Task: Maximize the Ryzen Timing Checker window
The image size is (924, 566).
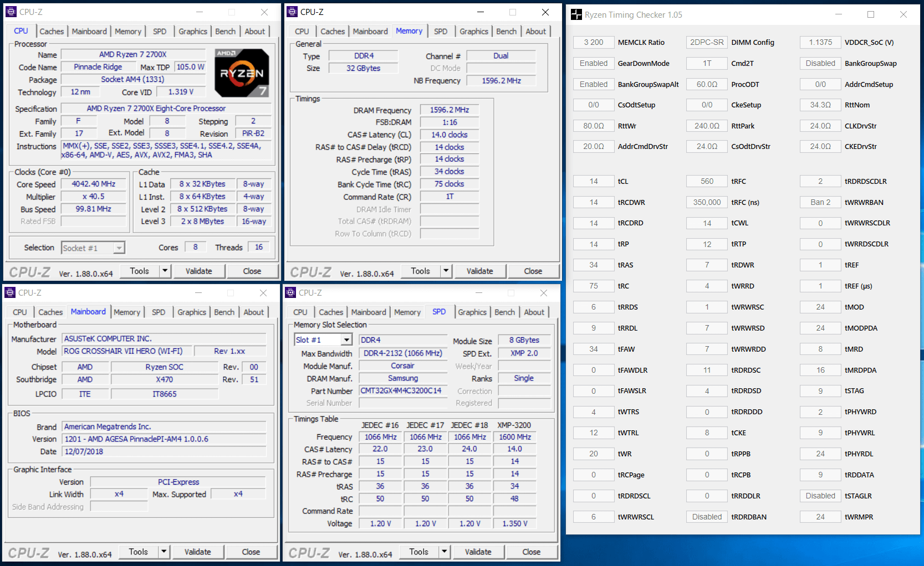Action: (x=871, y=15)
